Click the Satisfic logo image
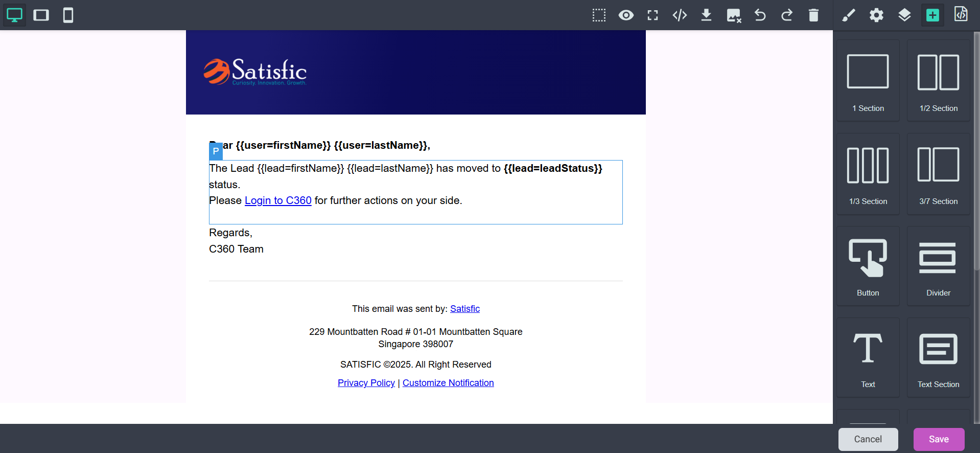 coord(255,72)
